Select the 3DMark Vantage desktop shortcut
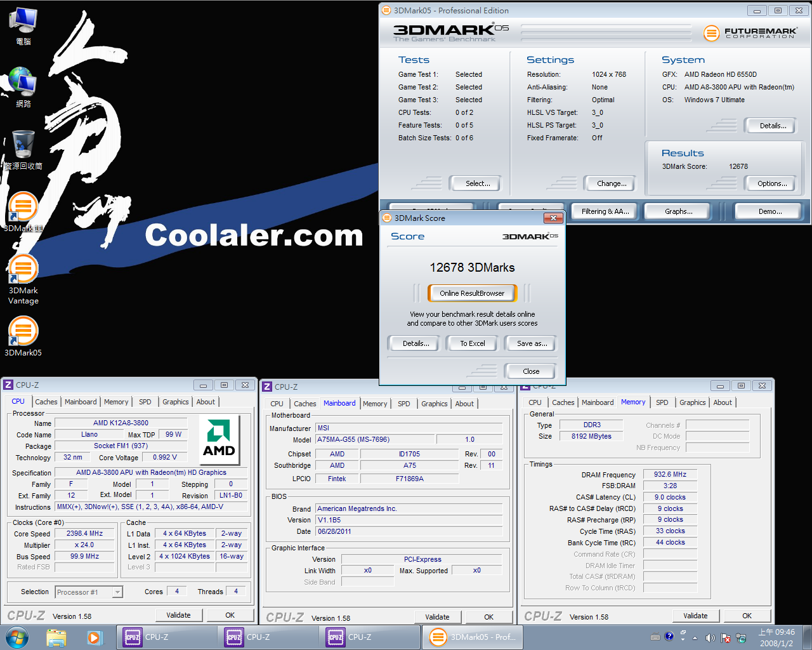This screenshot has width=812, height=650. [23, 279]
